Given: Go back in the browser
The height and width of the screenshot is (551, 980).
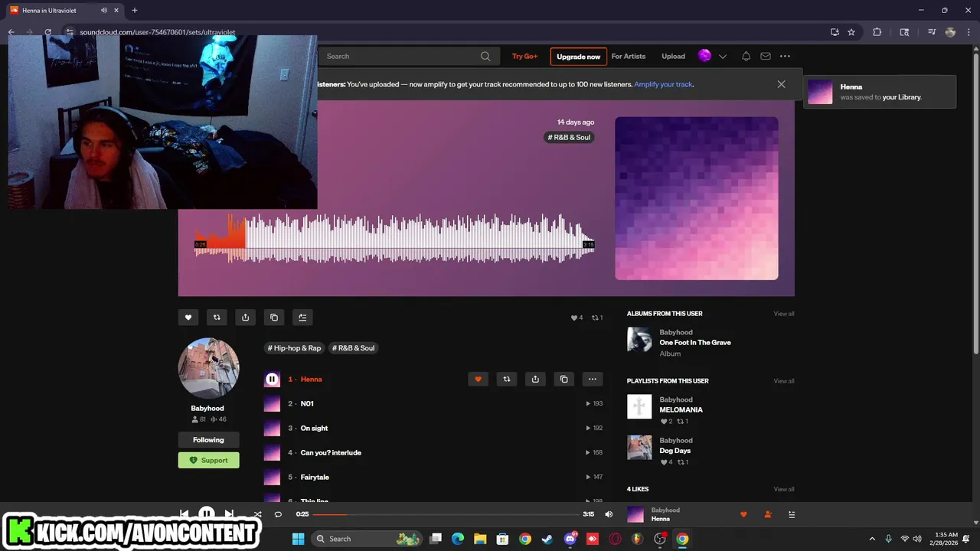Looking at the screenshot, I should click(11, 32).
